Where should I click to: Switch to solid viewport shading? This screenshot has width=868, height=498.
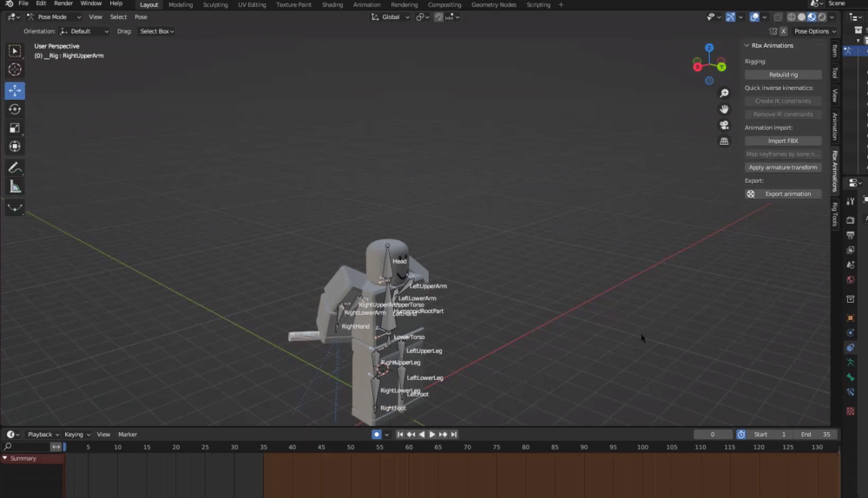point(801,17)
